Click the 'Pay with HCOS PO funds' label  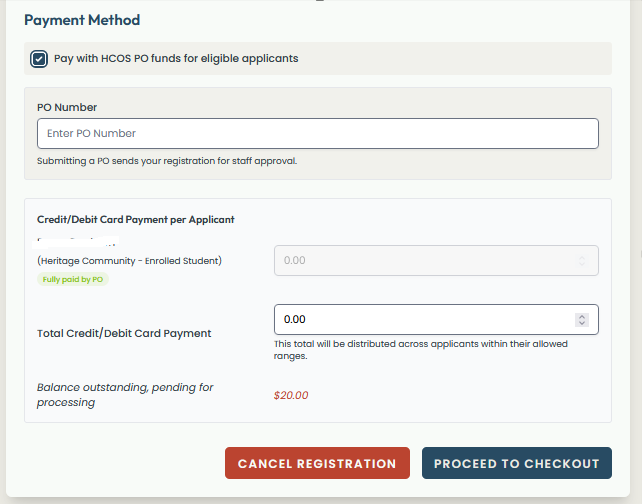[176, 59]
